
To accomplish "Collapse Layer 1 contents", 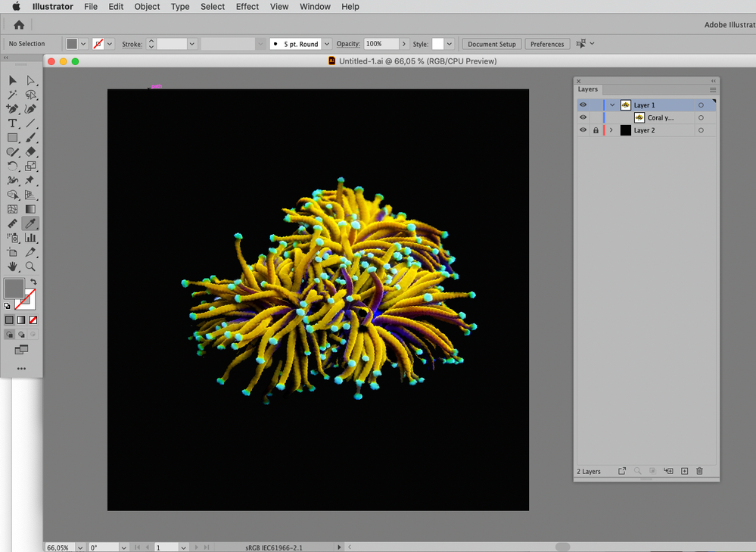I will click(612, 104).
